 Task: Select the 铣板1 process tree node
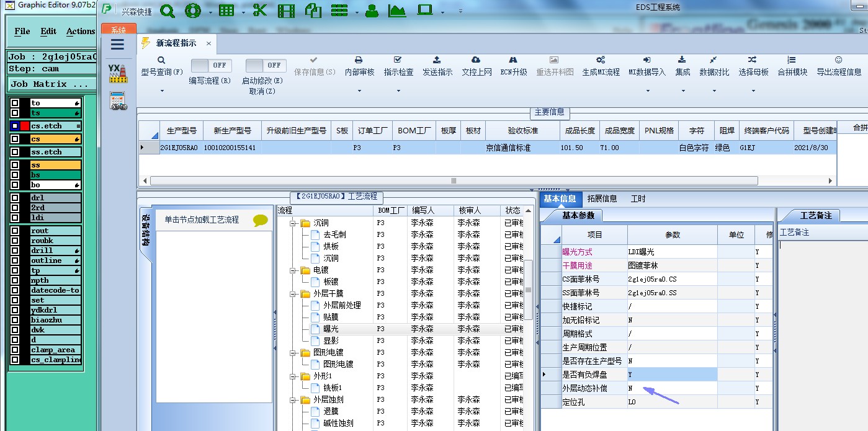[x=333, y=388]
